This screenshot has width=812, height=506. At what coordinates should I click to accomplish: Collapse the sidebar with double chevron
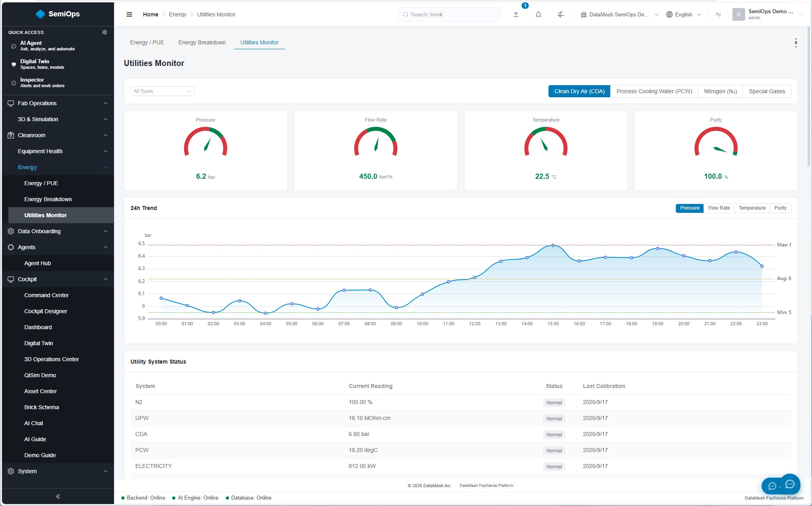tap(58, 496)
